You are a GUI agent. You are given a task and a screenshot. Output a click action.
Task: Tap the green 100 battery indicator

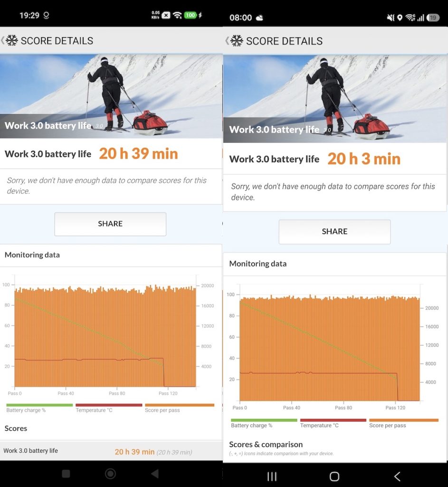coord(191,15)
